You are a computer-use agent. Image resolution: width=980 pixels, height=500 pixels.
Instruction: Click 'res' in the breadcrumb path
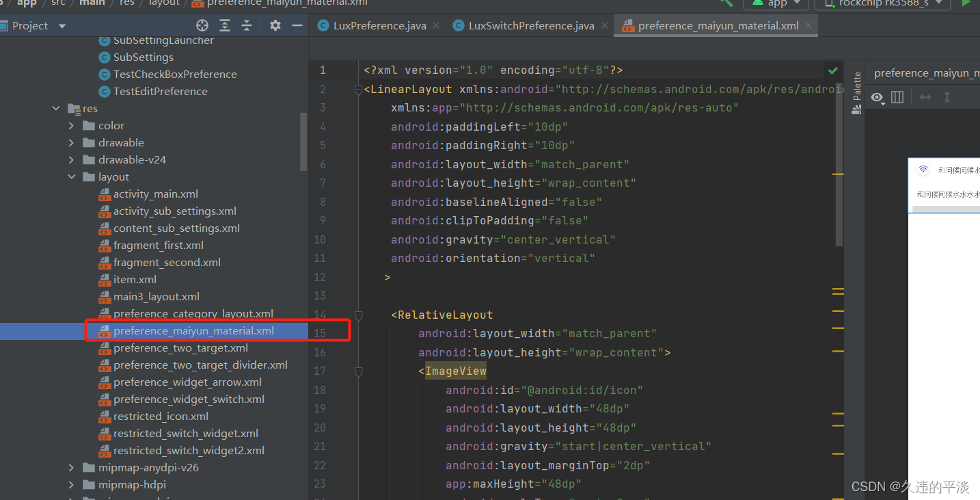[x=126, y=3]
